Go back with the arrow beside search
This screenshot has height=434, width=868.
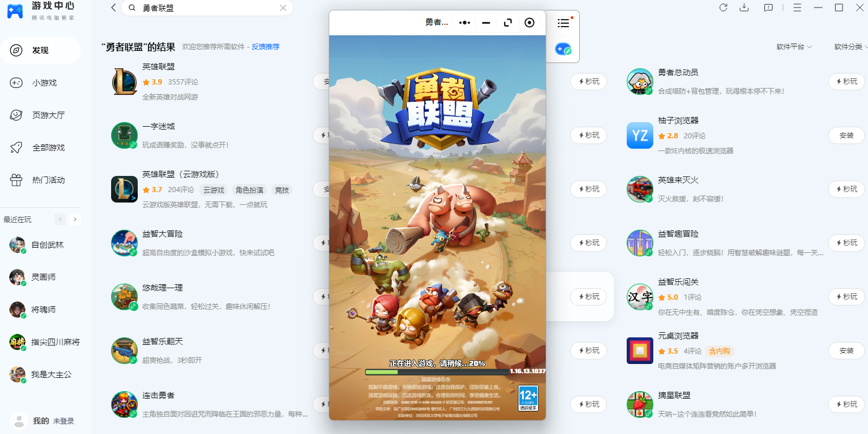(113, 8)
